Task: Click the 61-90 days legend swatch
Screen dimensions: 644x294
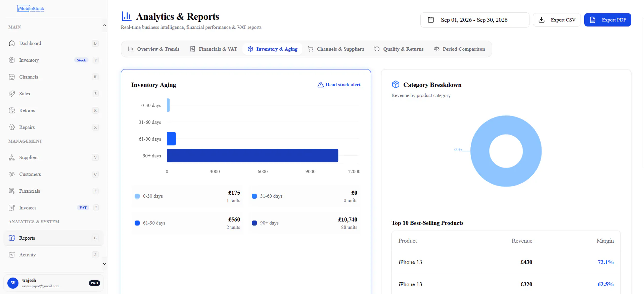Action: [x=137, y=223]
